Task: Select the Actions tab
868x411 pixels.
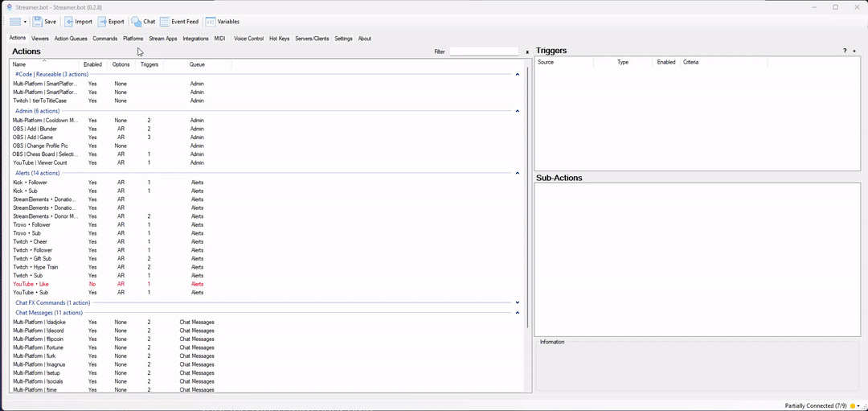Action: (x=18, y=38)
